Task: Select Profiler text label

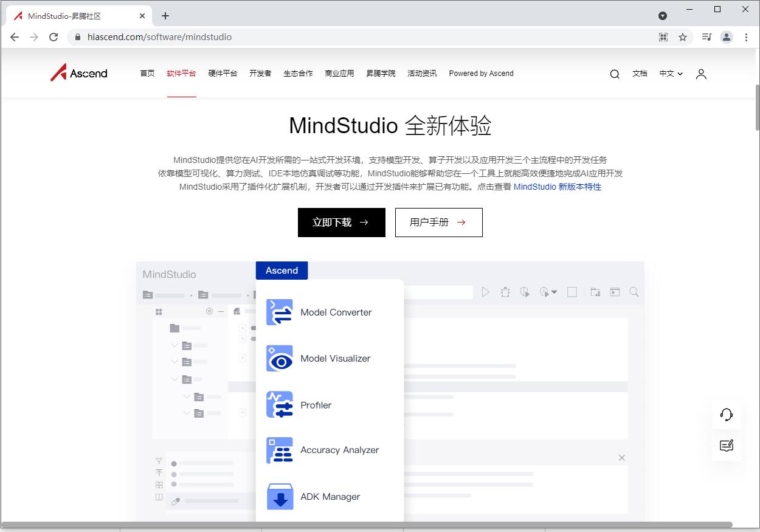Action: pyautogui.click(x=316, y=406)
